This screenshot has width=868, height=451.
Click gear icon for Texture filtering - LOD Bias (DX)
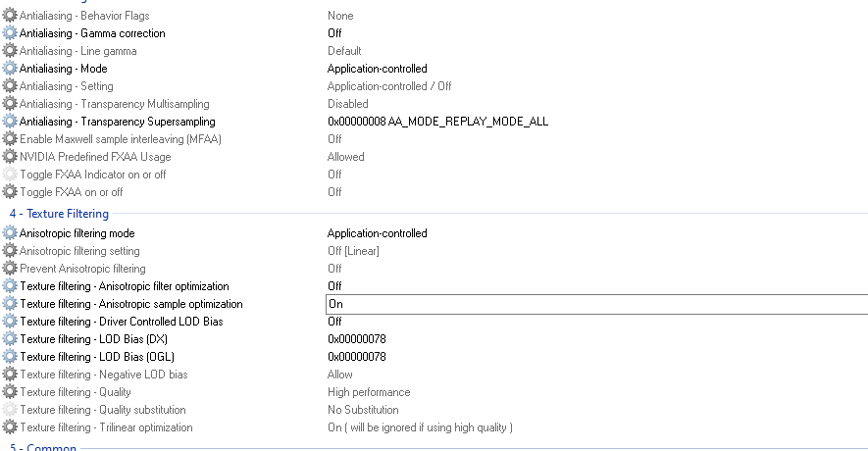[11, 339]
